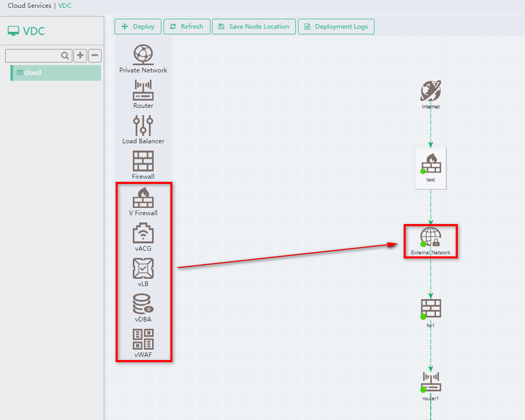Select the router1 node
Image resolution: width=525 pixels, height=420 pixels.
pyautogui.click(x=430, y=383)
